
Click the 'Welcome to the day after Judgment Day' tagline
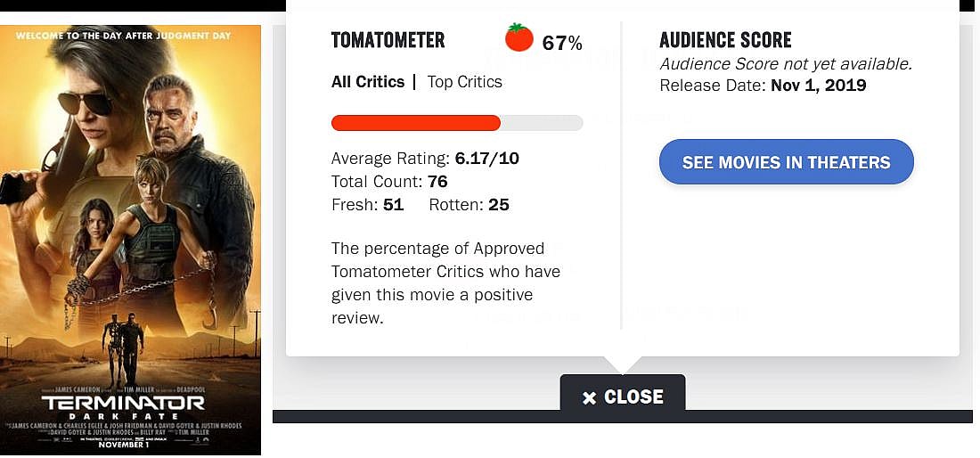tap(124, 36)
